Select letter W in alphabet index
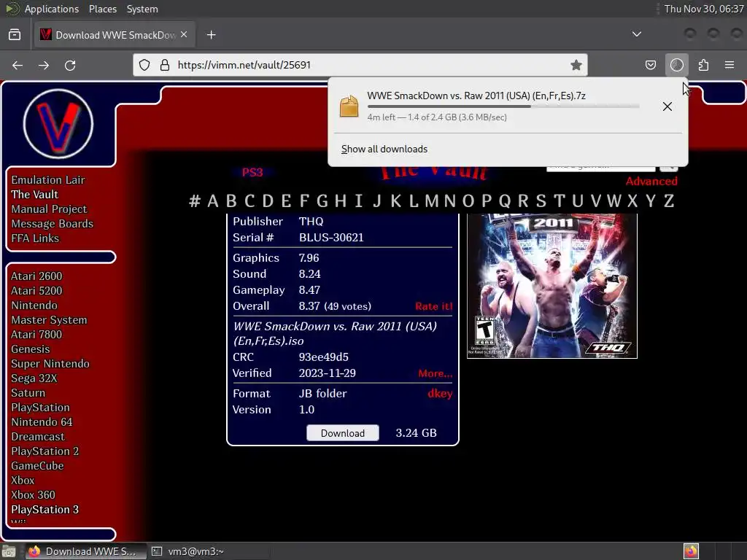747x560 pixels. tap(614, 201)
